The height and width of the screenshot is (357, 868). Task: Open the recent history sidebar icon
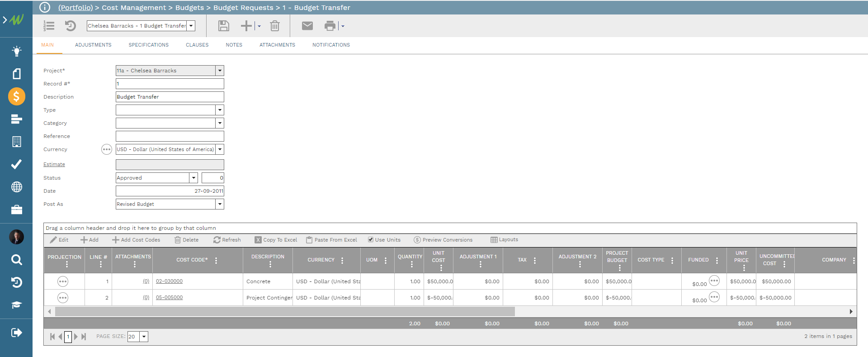pos(16,282)
